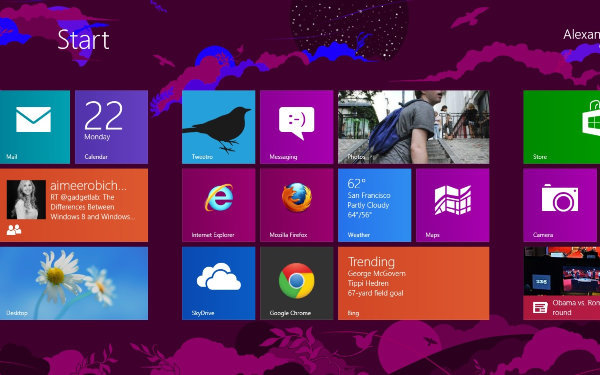The image size is (600, 375).
Task: Click the people icon on tweet tile
Action: (x=14, y=230)
